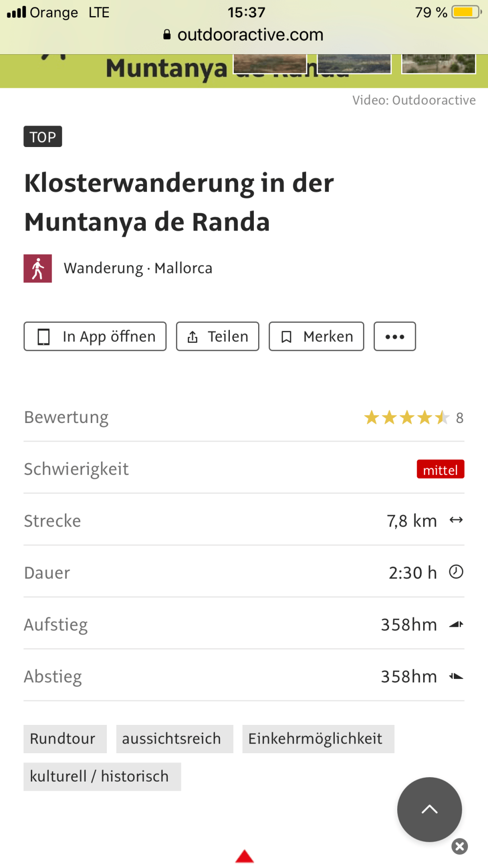Image resolution: width=488 pixels, height=868 pixels.
Task: Tap the ascent icon beside Aufstieg value
Action: pyautogui.click(x=456, y=624)
